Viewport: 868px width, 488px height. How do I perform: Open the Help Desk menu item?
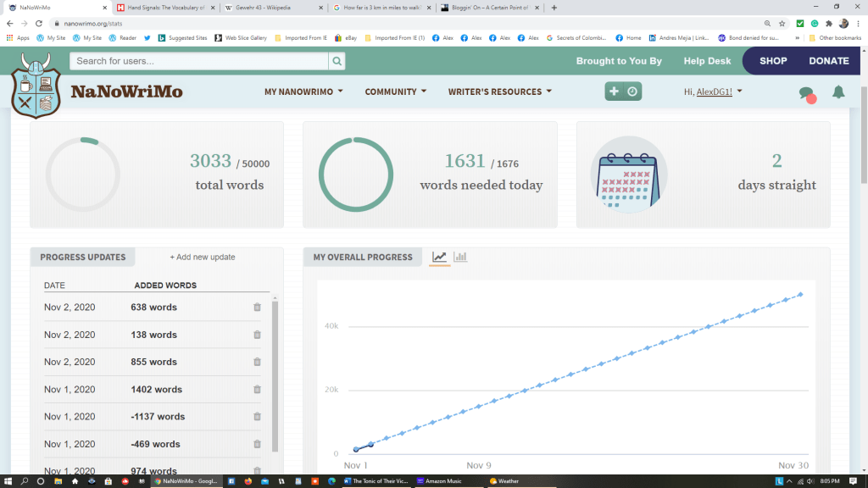[707, 61]
